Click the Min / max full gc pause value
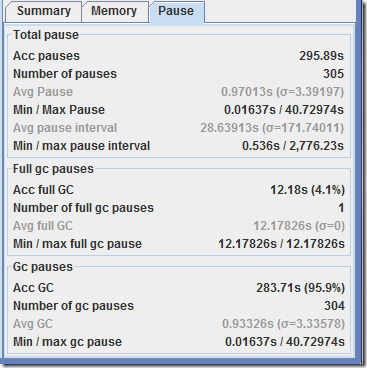Screen dimensions: 367x368 click(281, 244)
